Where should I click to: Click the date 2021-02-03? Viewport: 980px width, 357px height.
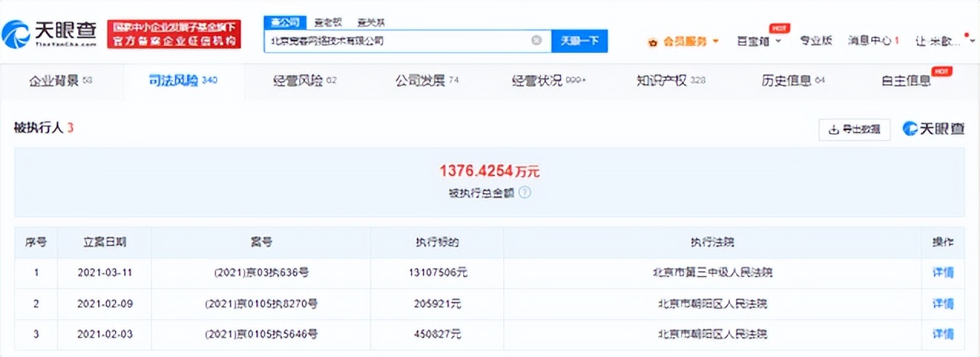(105, 334)
